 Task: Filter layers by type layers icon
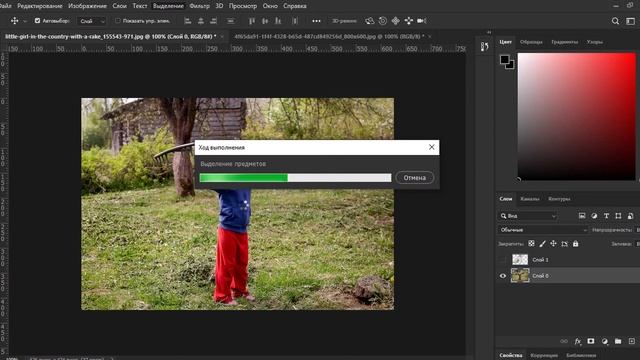(607, 216)
